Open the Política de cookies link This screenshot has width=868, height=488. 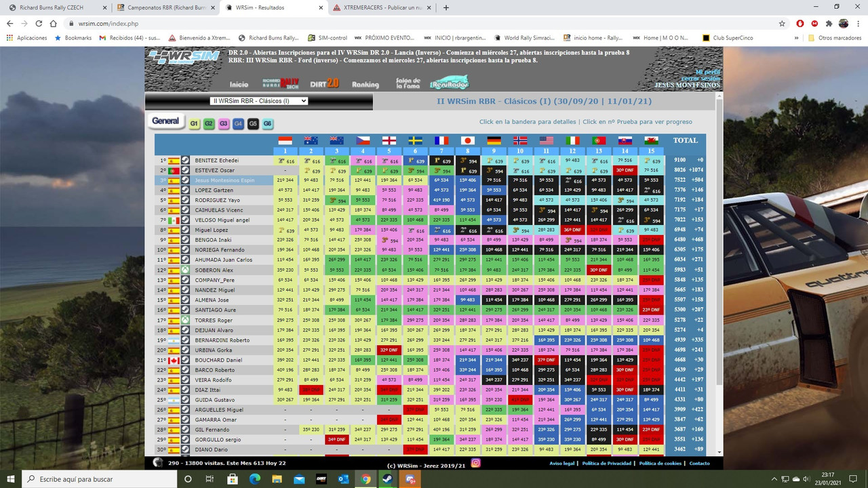click(660, 464)
